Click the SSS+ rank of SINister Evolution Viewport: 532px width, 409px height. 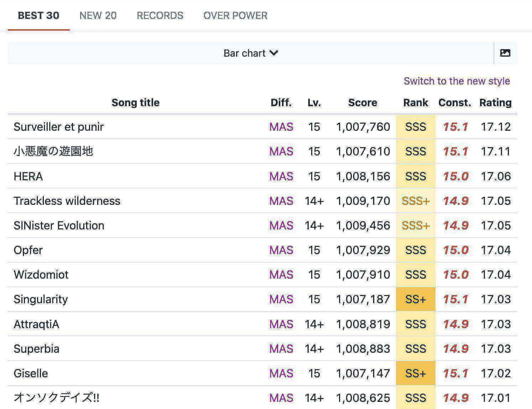416,226
